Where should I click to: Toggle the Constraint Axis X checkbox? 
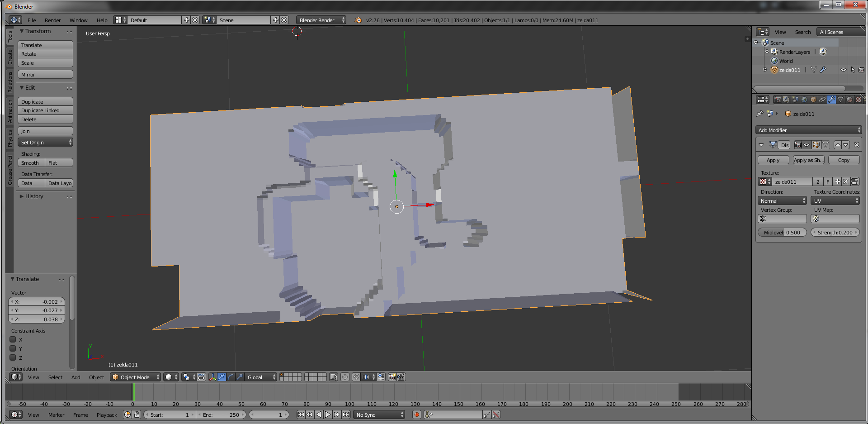(13, 339)
